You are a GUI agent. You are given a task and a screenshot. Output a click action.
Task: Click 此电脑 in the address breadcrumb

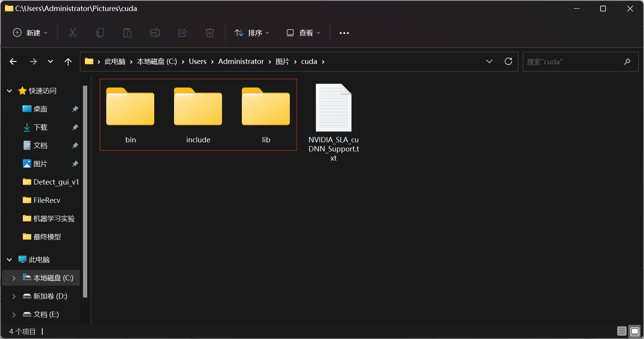pyautogui.click(x=115, y=62)
